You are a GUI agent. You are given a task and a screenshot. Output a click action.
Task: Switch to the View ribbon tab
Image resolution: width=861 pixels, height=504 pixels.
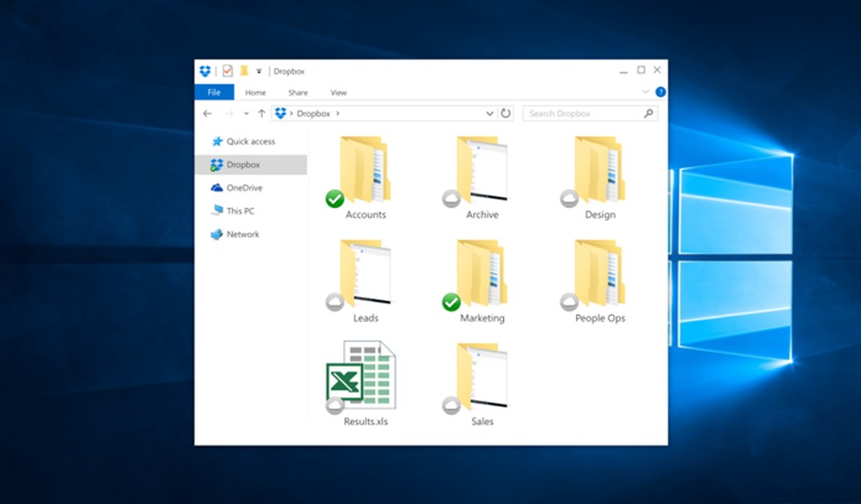[339, 93]
